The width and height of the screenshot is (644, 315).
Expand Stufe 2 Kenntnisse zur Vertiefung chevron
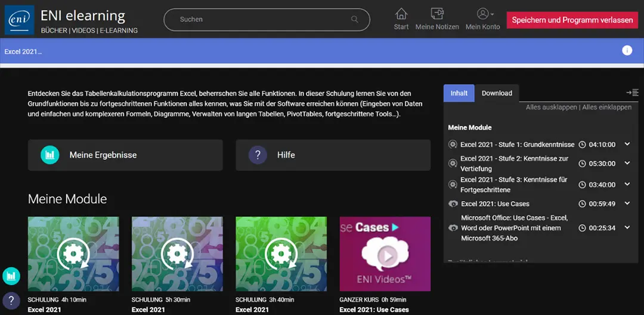[x=627, y=163]
